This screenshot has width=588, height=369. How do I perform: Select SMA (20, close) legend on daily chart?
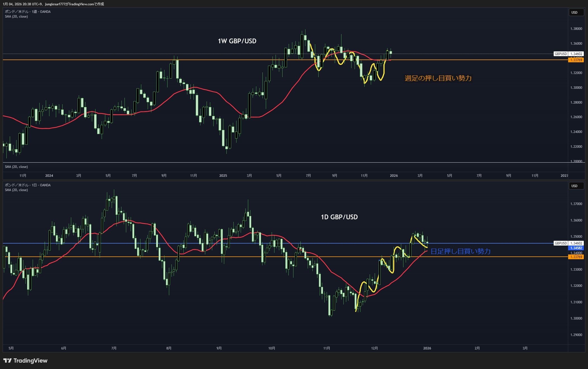16,190
